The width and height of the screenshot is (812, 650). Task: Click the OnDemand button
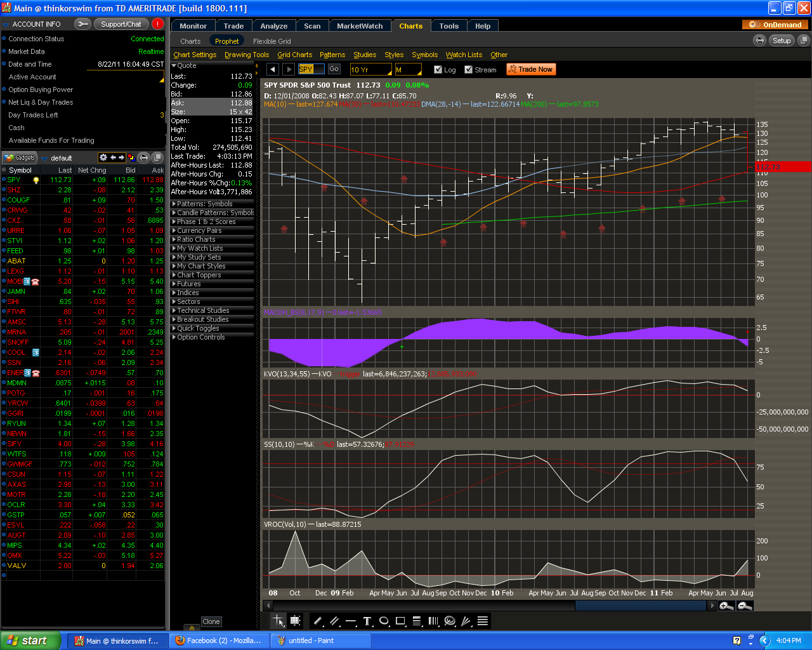776,25
